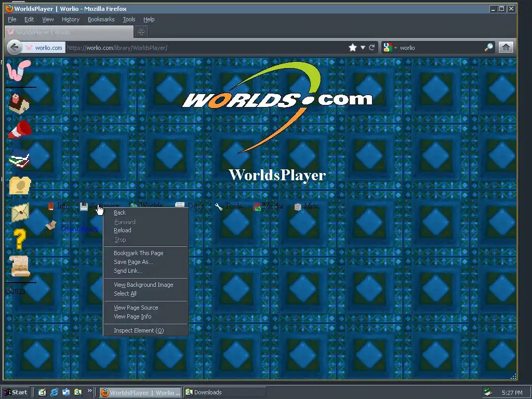Viewport: 532px width, 399px height.
Task: Open the View menu
Action: pyautogui.click(x=48, y=19)
